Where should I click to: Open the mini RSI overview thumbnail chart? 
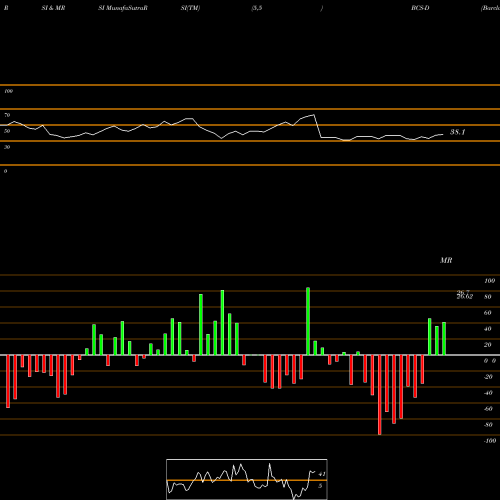coord(247,479)
